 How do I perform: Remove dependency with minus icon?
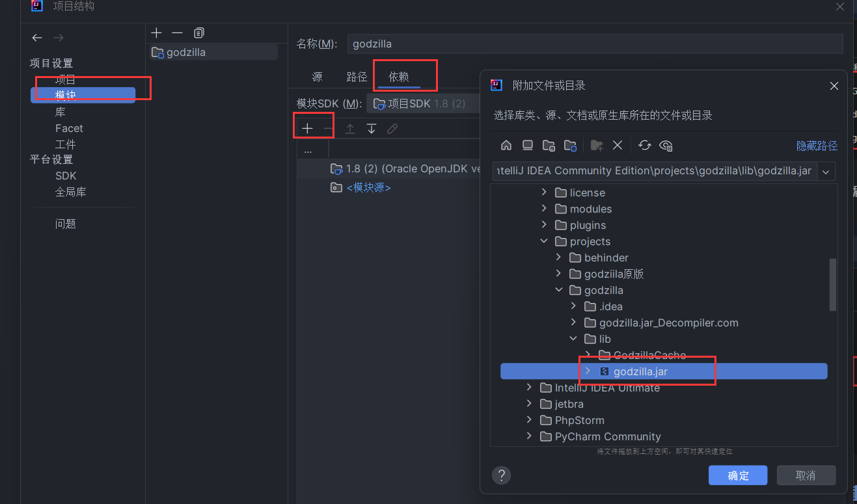[328, 129]
